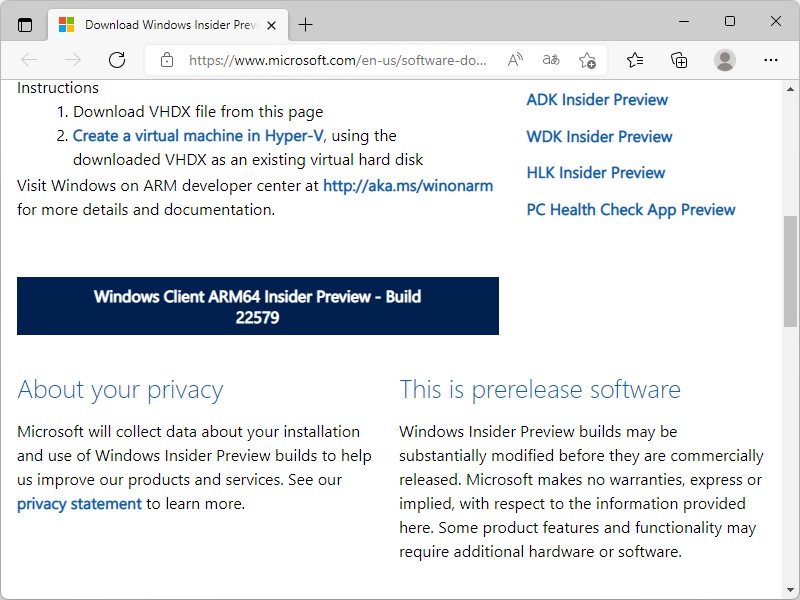Screen dimensions: 800x600
Task: Open the Favorites list
Action: [635, 60]
